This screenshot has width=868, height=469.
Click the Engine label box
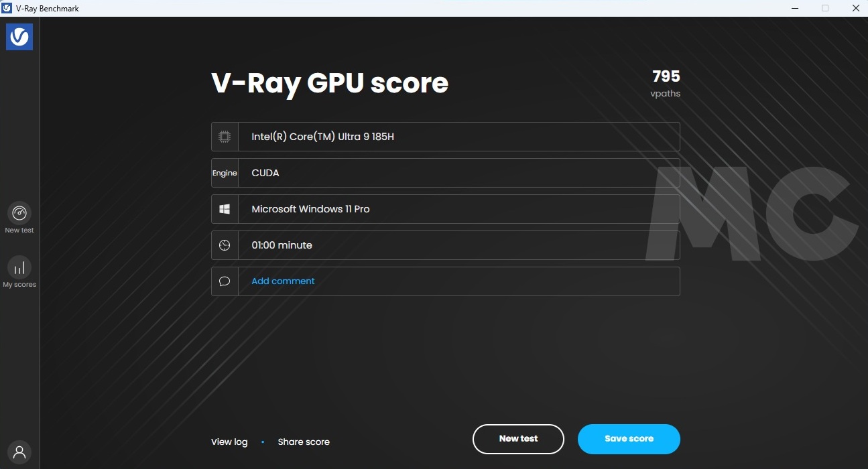(x=225, y=173)
